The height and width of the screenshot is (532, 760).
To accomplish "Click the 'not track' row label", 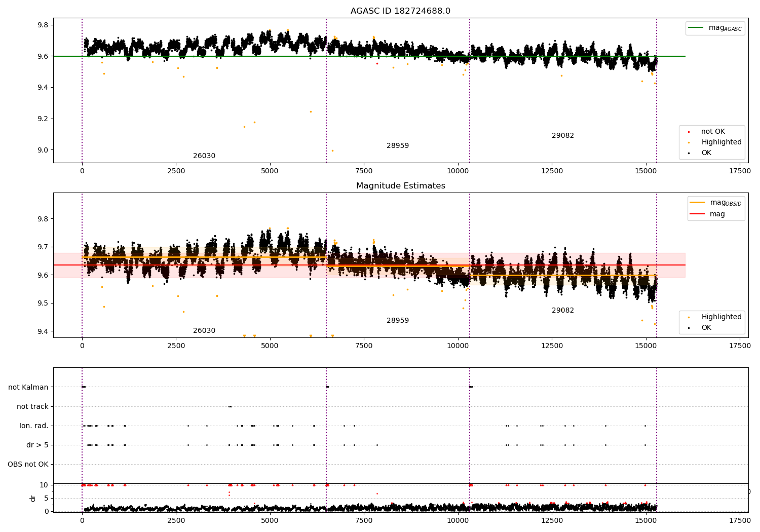I will [x=32, y=406].
